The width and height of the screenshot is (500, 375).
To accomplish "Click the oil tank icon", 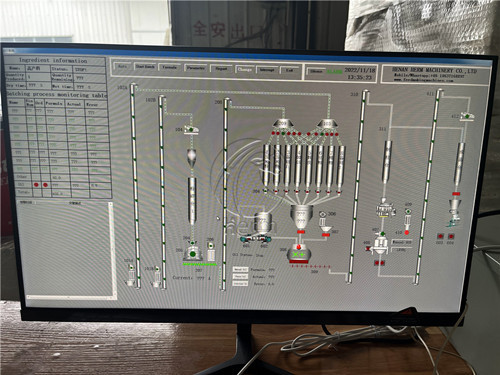I will coord(262,223).
